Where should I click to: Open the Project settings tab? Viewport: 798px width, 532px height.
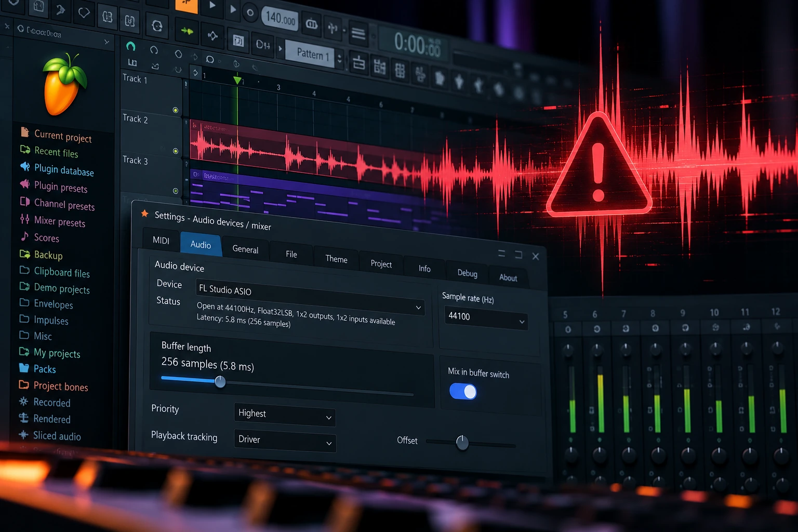coord(381,264)
